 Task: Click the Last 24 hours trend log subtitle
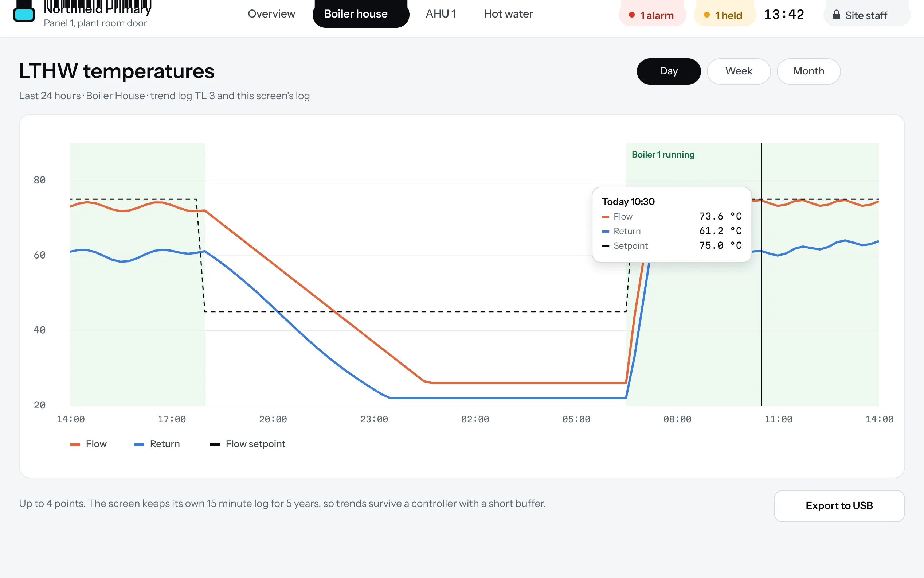point(164,96)
